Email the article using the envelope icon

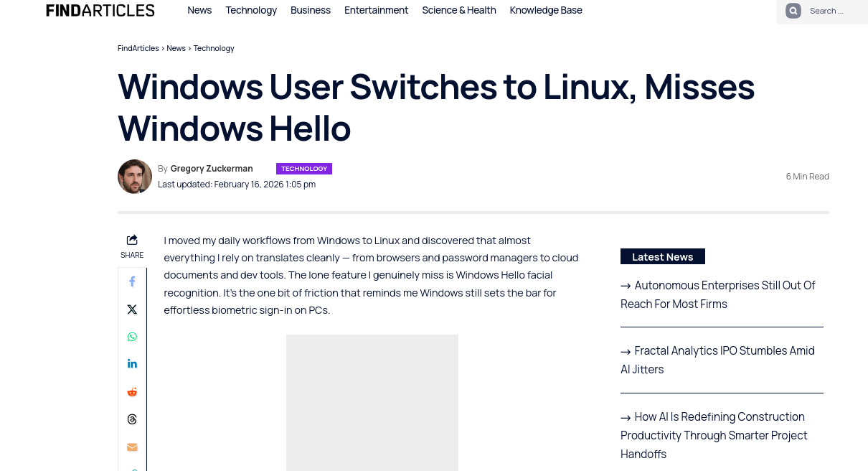[132, 447]
